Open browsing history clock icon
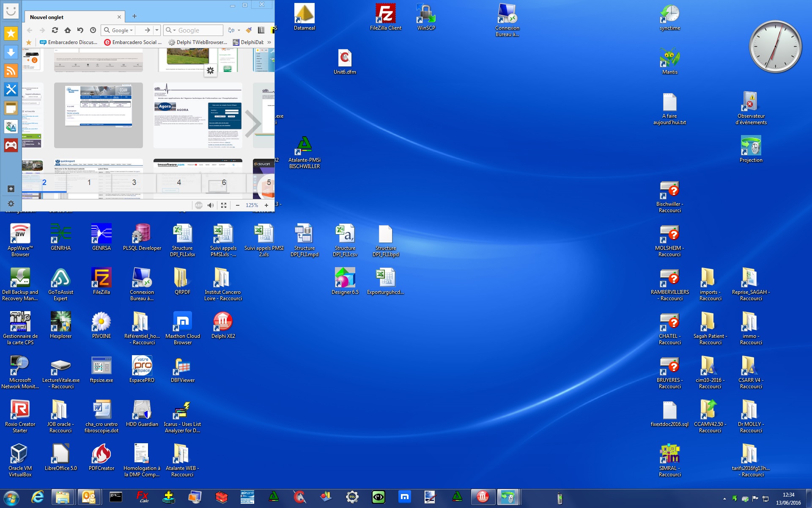This screenshot has height=508, width=812. [x=93, y=30]
